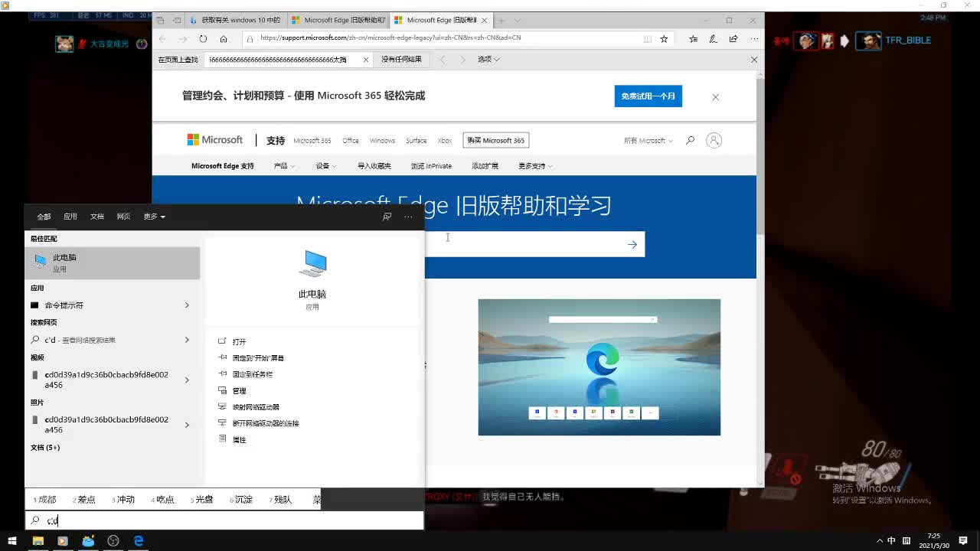Screen dimensions: 980x551
Task: Open the tab list dropdown chevron
Action: tap(518, 21)
